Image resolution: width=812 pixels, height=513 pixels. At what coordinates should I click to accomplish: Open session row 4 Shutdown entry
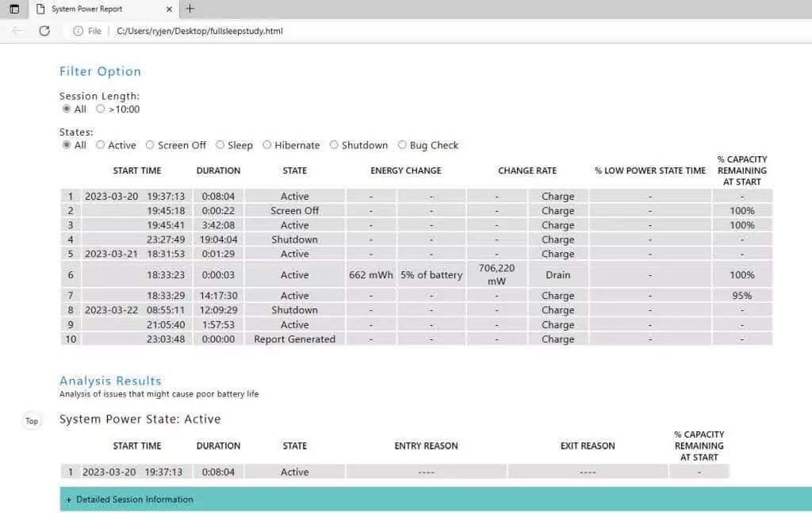pos(416,239)
